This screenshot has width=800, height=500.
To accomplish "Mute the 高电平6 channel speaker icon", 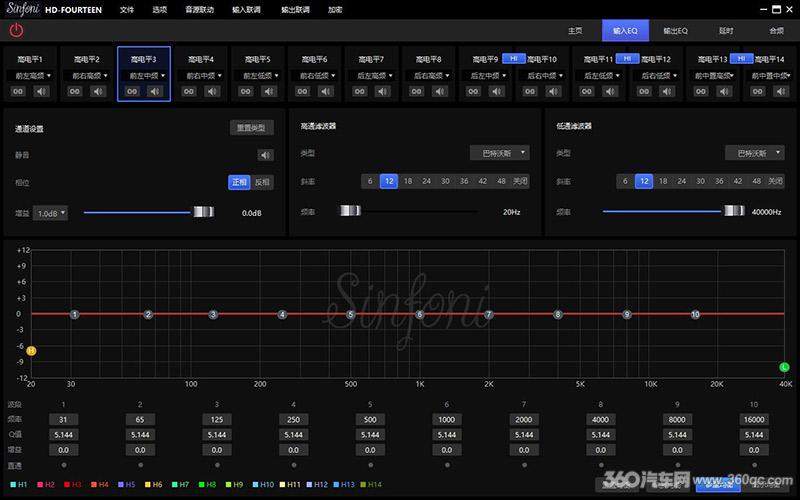I will [326, 92].
